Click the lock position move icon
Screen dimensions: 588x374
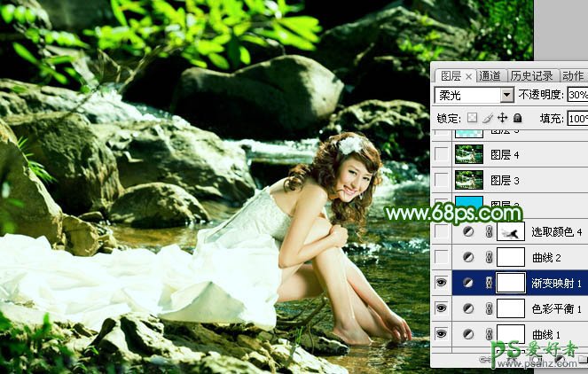pos(502,118)
